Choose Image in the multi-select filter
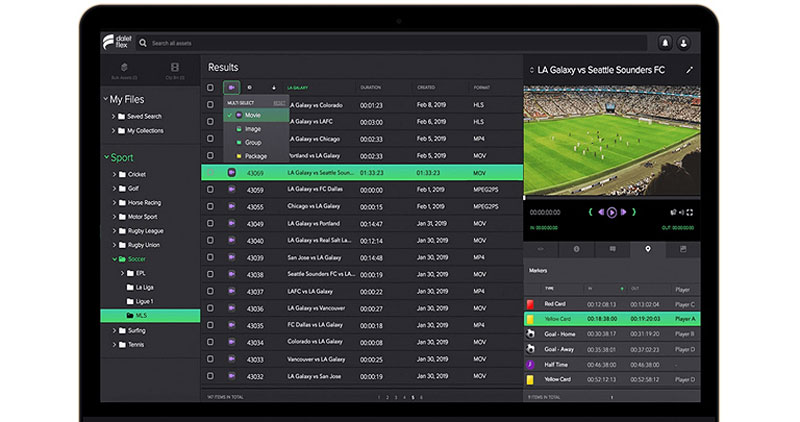Viewport: 800px width, 422px height. click(x=253, y=129)
